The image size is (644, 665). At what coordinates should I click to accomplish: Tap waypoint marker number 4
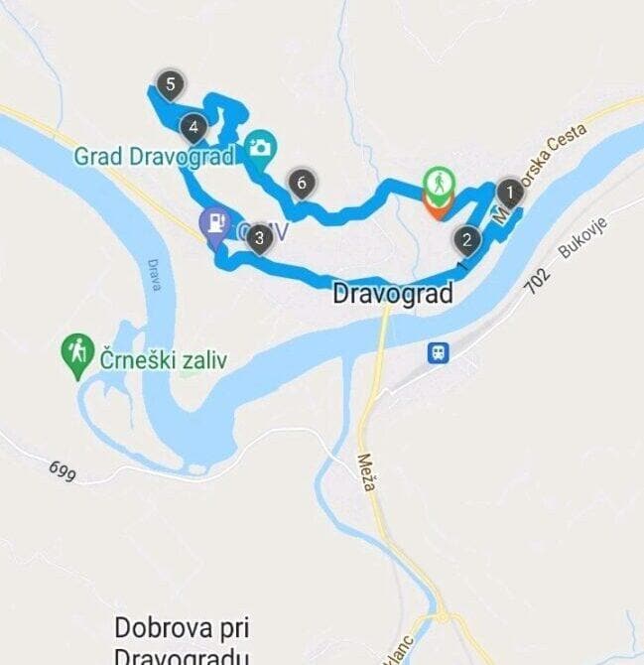pyautogui.click(x=193, y=128)
